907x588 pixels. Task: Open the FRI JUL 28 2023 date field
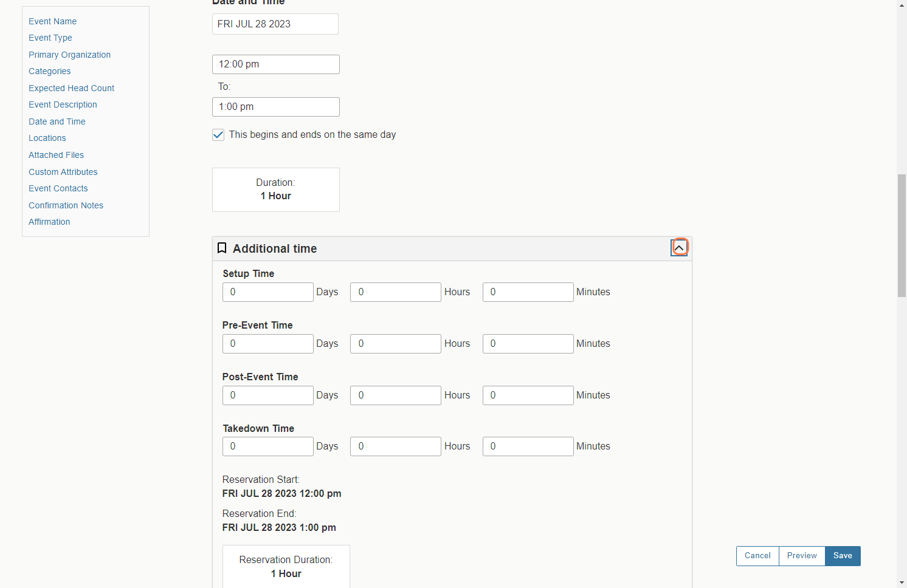275,24
